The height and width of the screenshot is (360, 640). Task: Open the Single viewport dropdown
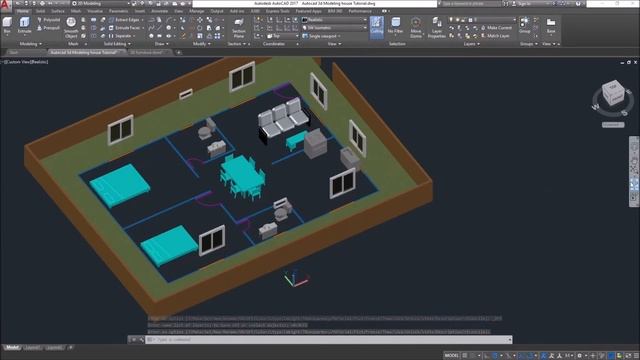click(x=322, y=36)
